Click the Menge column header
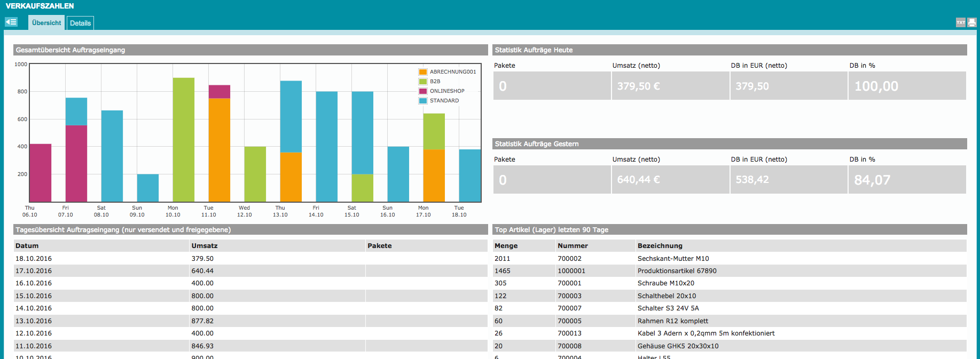The image size is (980, 359). [x=506, y=246]
